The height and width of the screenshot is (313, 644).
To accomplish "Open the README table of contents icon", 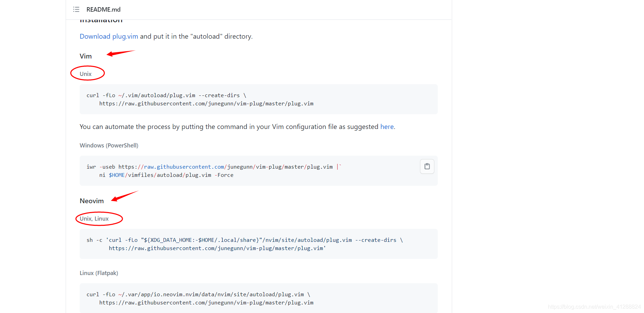I will [76, 9].
